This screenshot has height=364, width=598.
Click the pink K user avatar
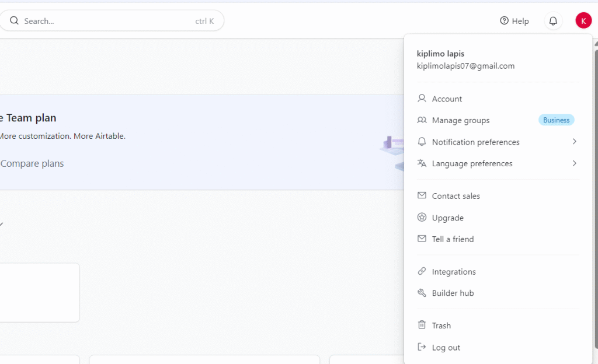[583, 20]
